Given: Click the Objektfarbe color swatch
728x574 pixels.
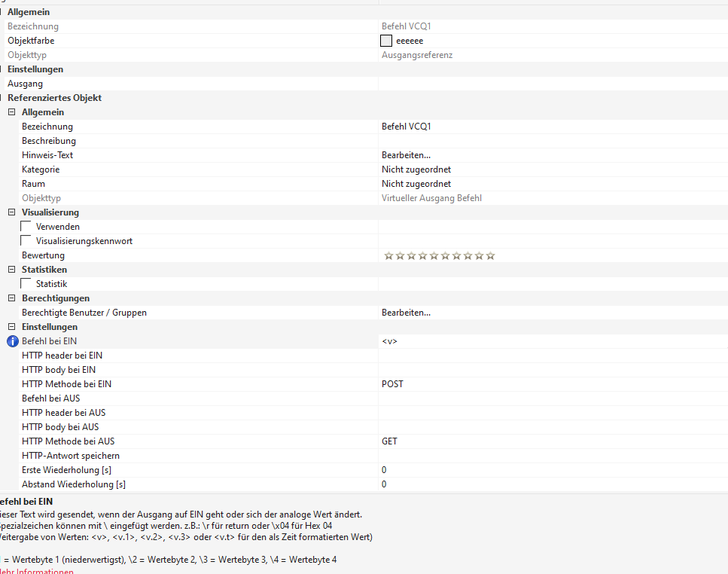Looking at the screenshot, I should (x=387, y=41).
